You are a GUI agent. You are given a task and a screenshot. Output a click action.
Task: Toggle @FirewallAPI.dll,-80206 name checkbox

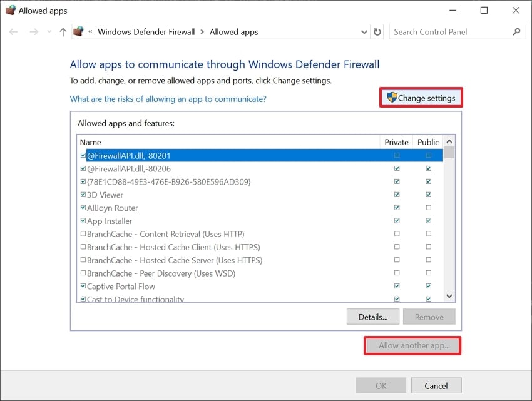click(x=83, y=168)
